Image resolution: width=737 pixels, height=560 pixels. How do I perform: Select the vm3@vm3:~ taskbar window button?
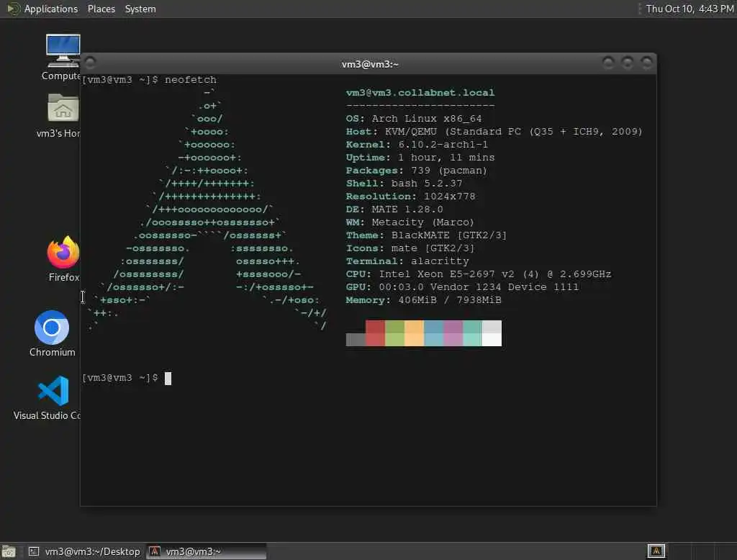pos(207,551)
